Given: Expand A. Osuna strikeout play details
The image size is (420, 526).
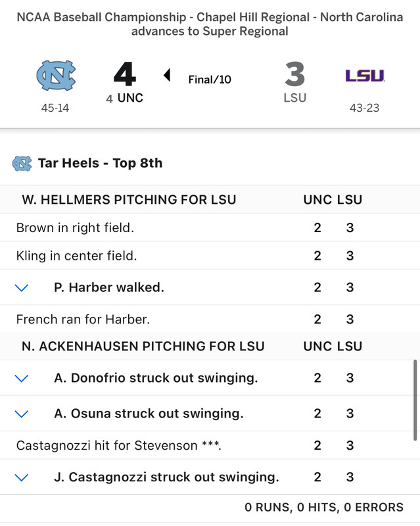Looking at the screenshot, I should click(22, 414).
